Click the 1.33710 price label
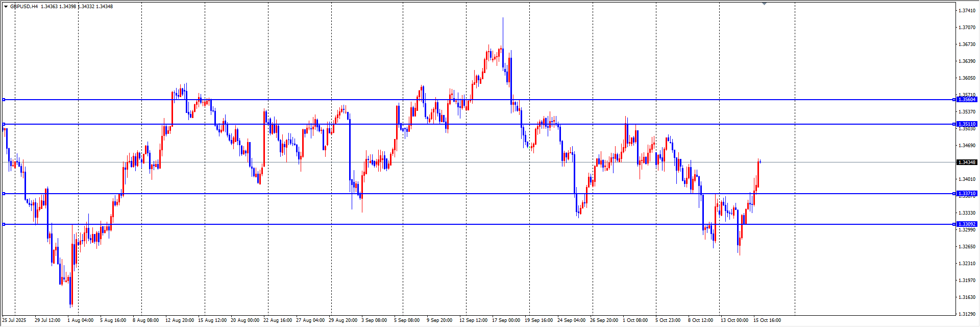Viewport: 980px width, 327px height. pos(967,194)
